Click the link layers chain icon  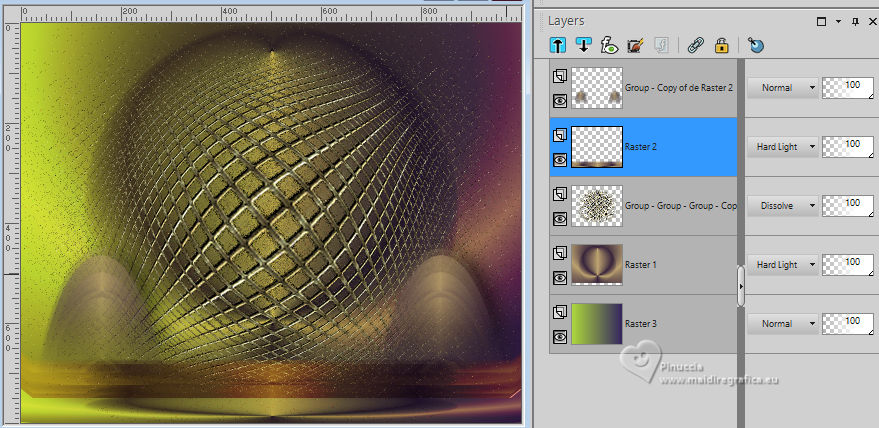coord(696,45)
